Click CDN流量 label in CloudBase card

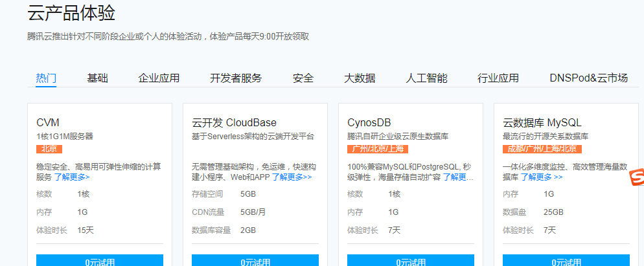coord(208,212)
